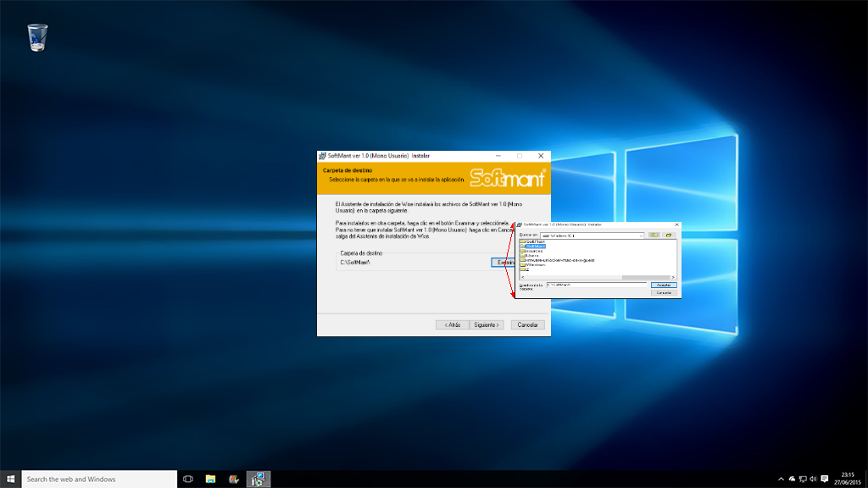Show hidden system tray icons

pyautogui.click(x=781, y=479)
